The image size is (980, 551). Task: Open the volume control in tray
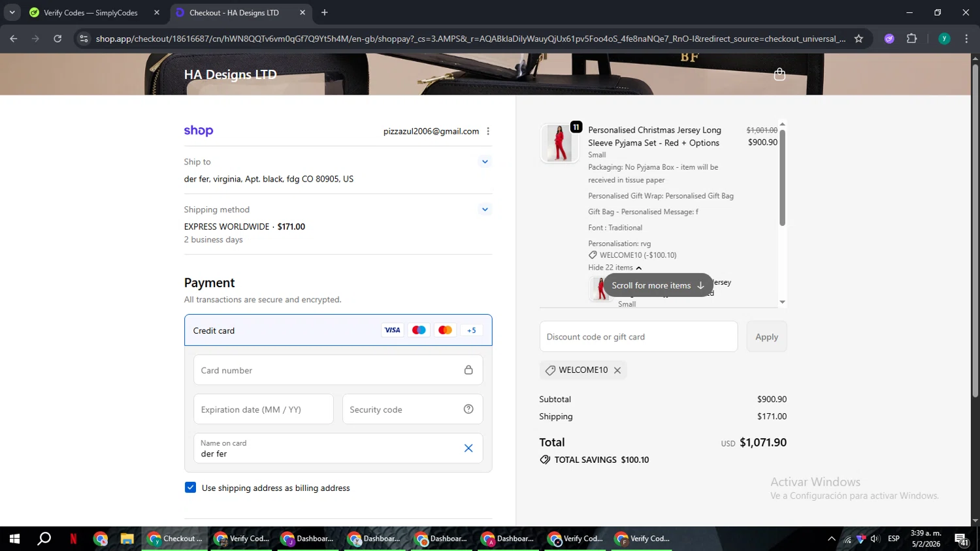[875, 539]
